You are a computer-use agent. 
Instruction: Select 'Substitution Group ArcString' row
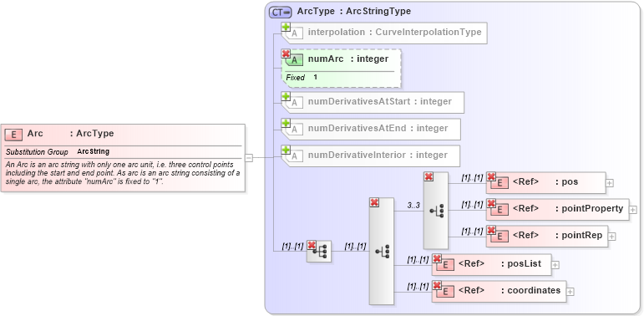[58, 151]
